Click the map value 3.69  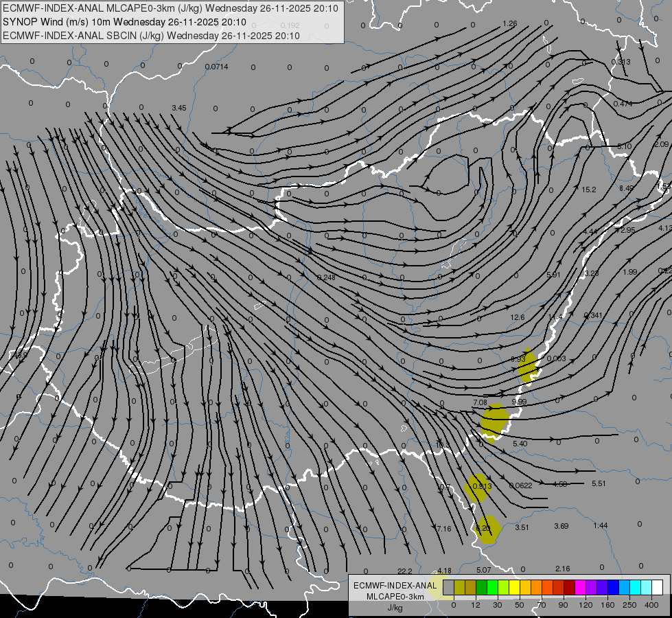tap(561, 526)
